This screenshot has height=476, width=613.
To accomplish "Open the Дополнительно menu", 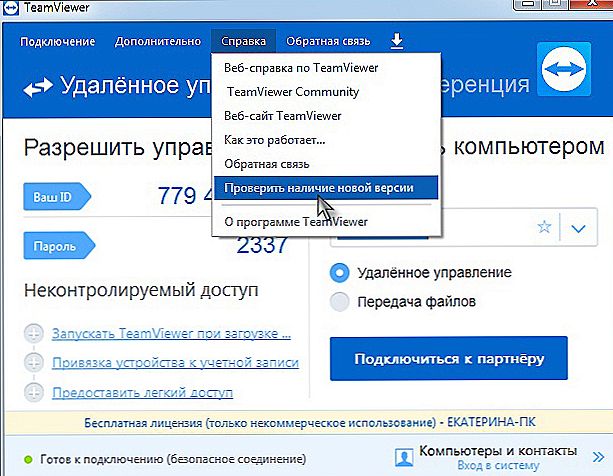I will (158, 41).
